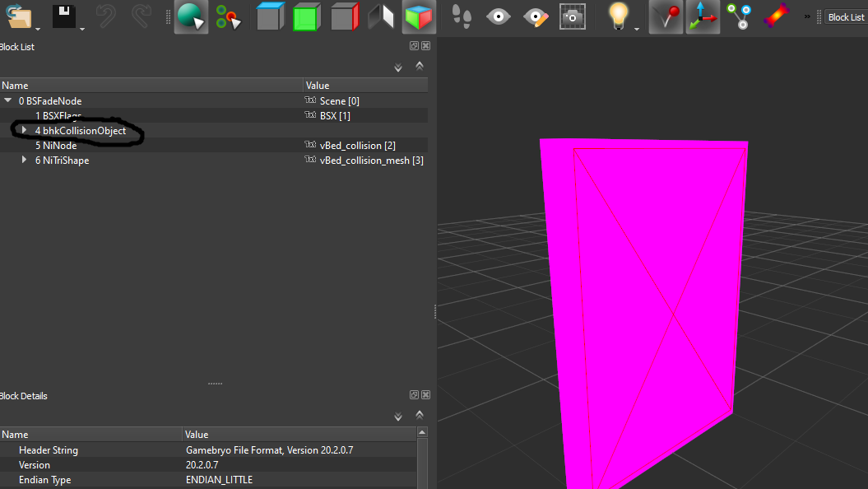Click Block Details Name column header

coord(91,434)
